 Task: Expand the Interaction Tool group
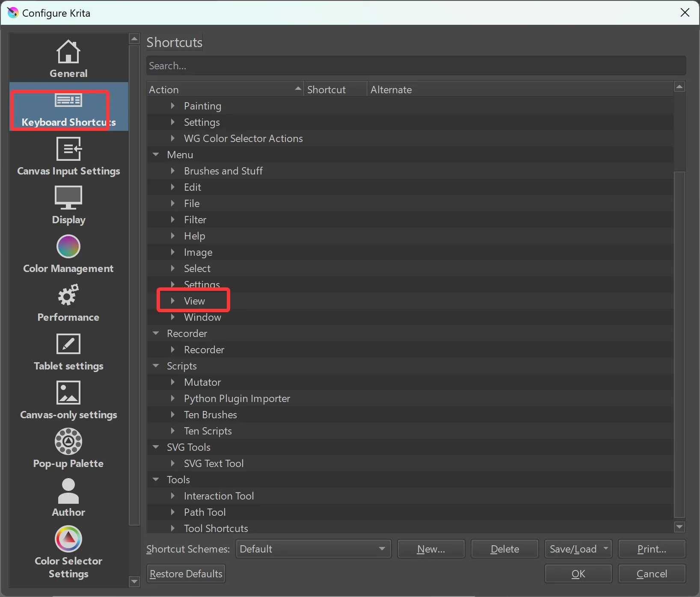(x=172, y=496)
